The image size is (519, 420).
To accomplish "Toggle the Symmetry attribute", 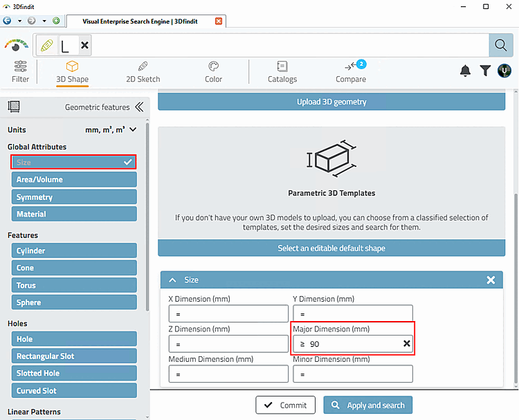I will (x=74, y=197).
